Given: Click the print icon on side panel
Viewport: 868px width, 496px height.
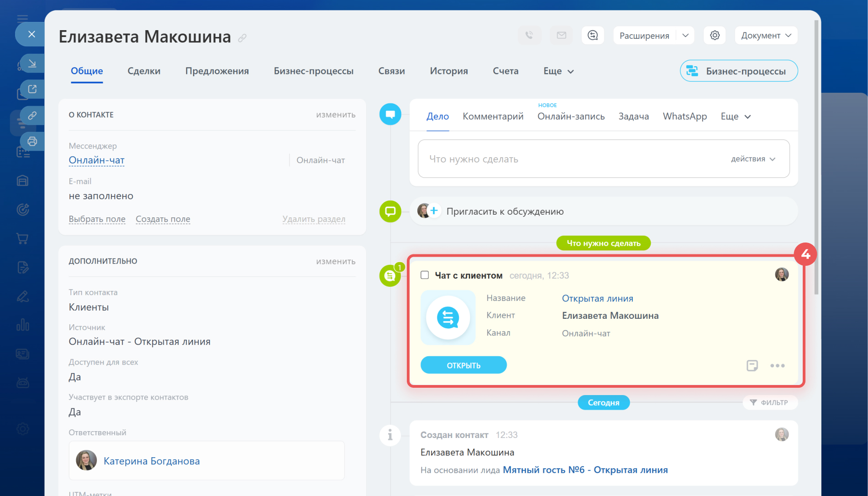Looking at the screenshot, I should [x=32, y=141].
